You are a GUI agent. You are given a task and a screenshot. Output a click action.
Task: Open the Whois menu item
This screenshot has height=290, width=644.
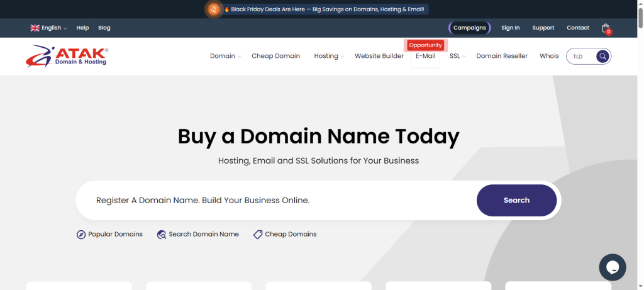click(x=549, y=56)
